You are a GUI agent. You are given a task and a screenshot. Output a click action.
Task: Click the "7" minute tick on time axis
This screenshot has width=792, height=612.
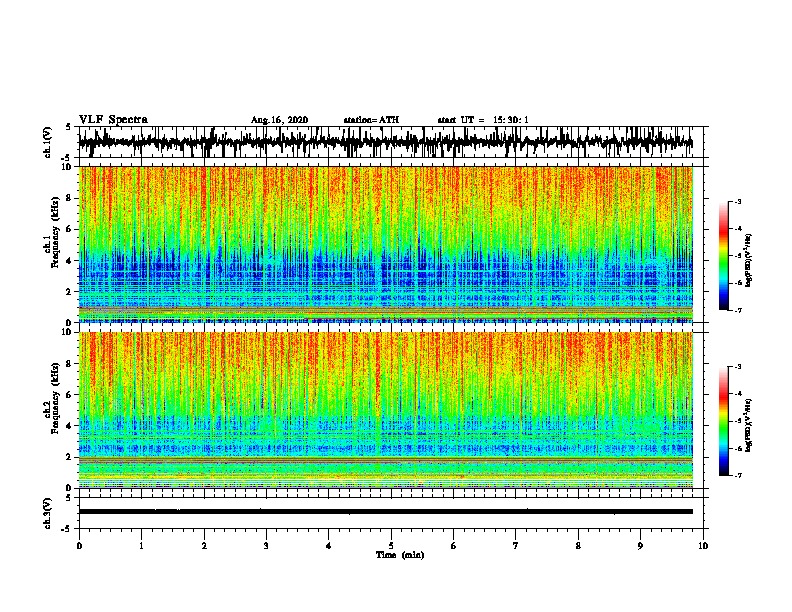click(x=516, y=546)
